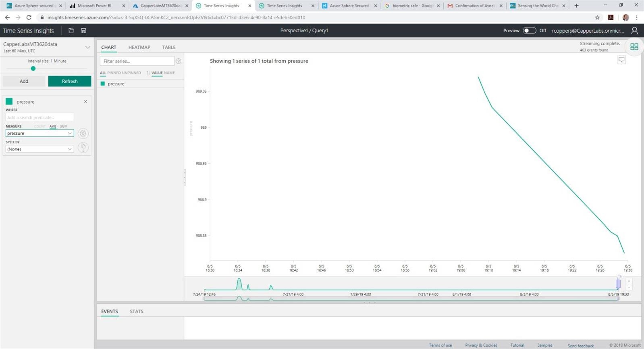
Task: Open the Split By (None) dropdown
Action: click(39, 149)
